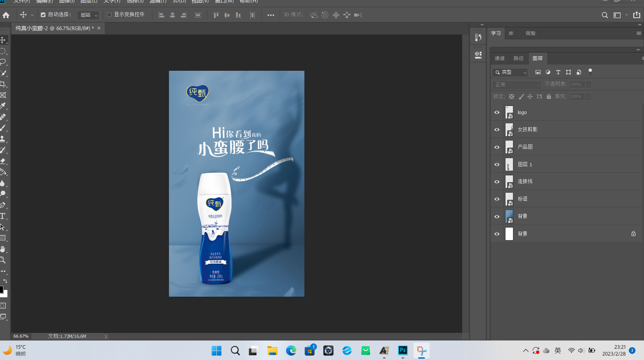Viewport: 644px width, 360px height.
Task: Hide the 标语 layer
Action: [497, 199]
